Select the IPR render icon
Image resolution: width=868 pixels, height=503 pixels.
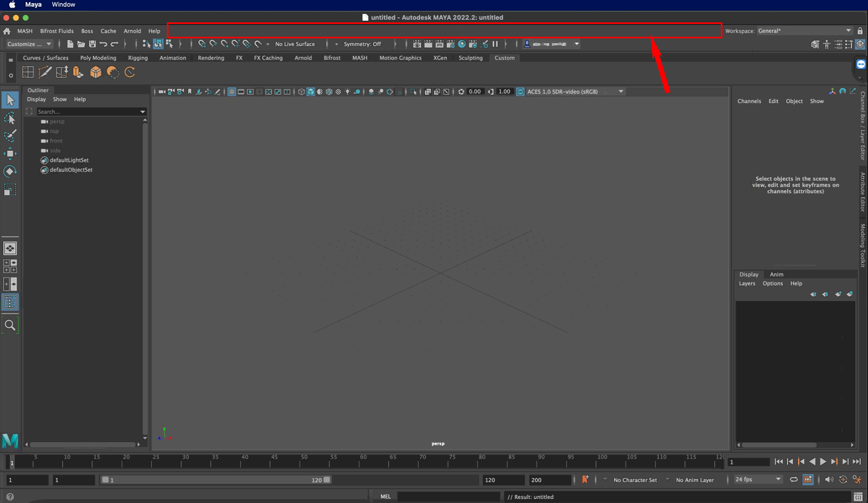click(439, 44)
